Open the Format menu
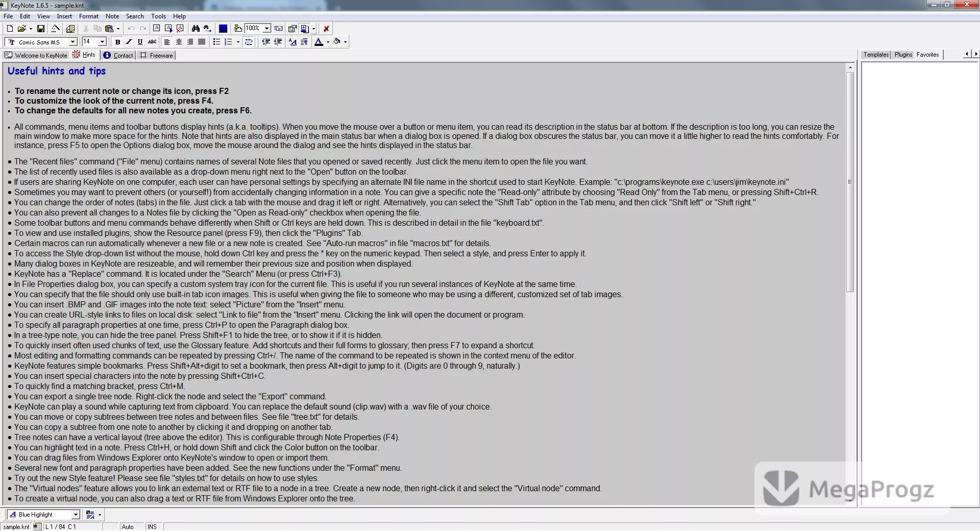 (89, 16)
